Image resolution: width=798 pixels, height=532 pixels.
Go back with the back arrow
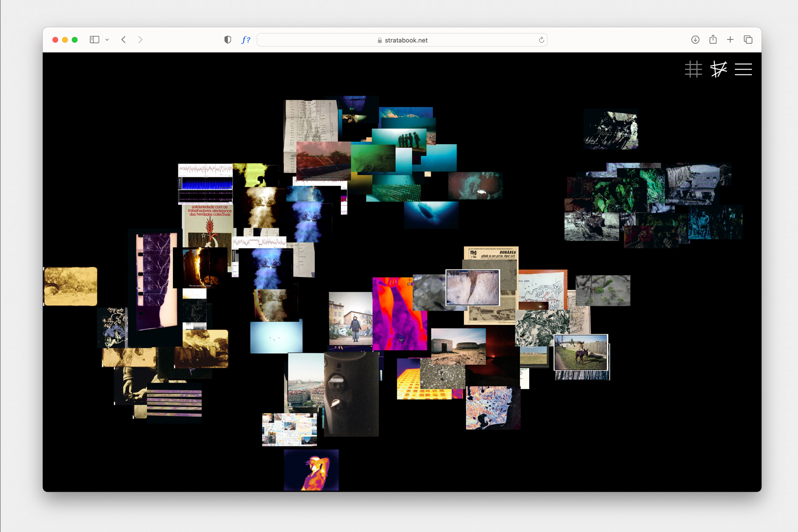coord(124,40)
